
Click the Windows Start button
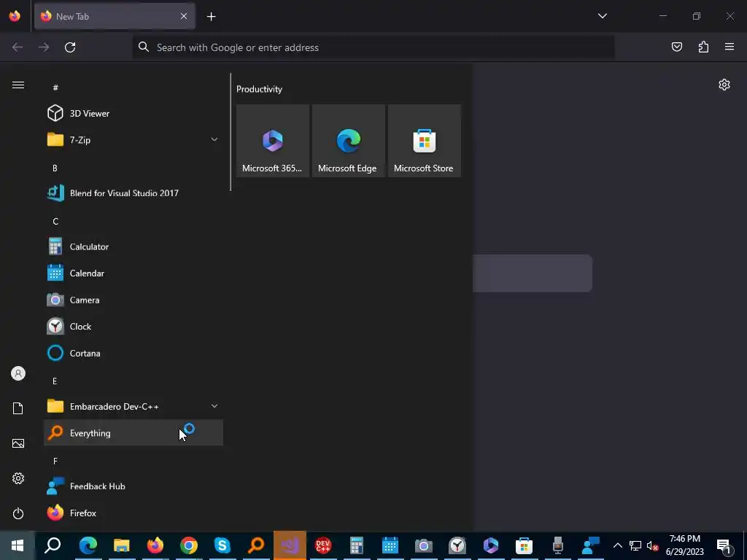[18, 545]
